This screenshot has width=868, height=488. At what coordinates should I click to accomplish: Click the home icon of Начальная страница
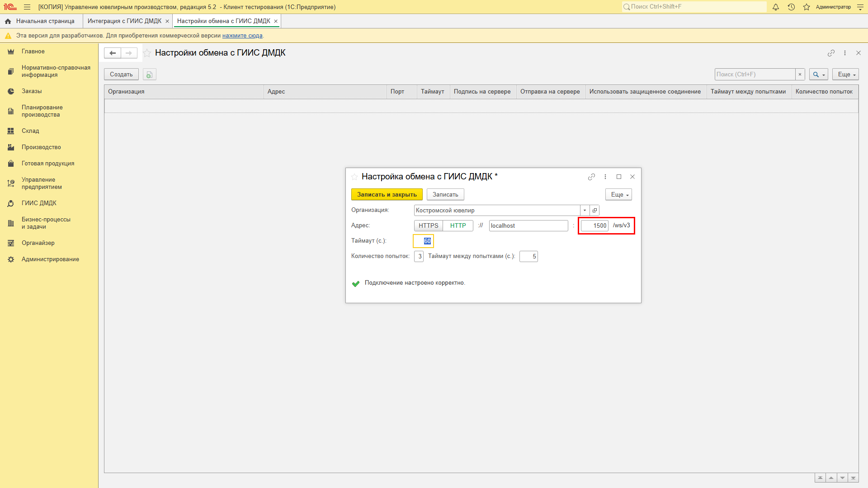pyautogui.click(x=8, y=21)
